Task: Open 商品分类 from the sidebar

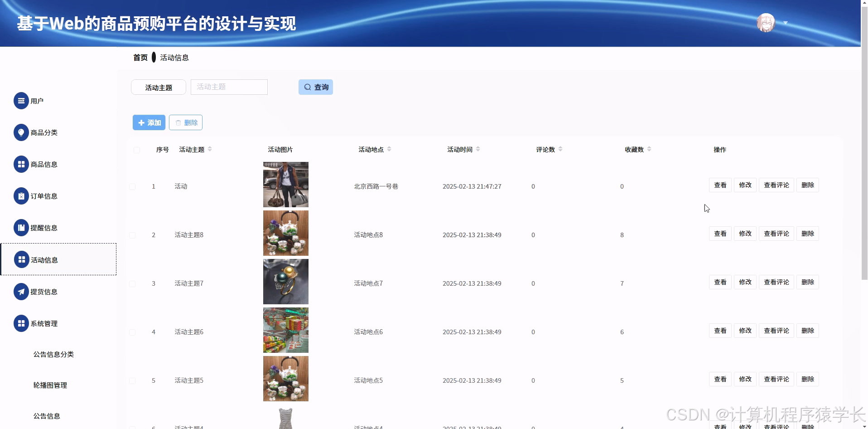Action: [21, 132]
